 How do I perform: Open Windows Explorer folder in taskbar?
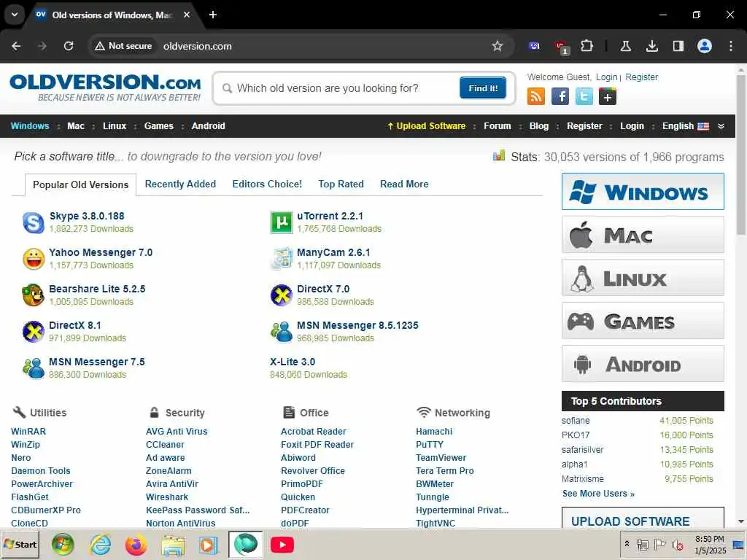(x=172, y=545)
